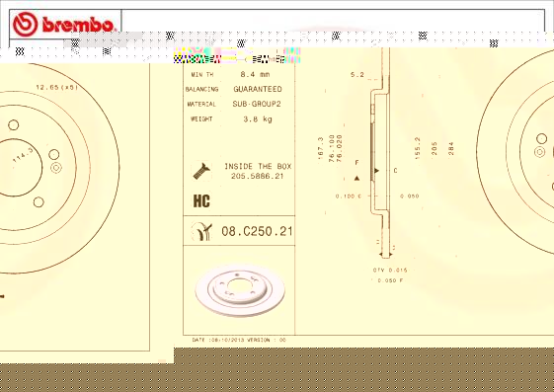554x392 pixels.
Task: Click the brake disc 3D thumbnail
Action: (240, 290)
